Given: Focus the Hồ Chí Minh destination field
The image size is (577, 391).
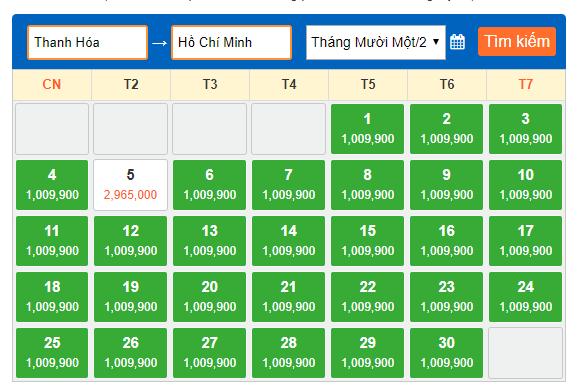Looking at the screenshot, I should [231, 42].
